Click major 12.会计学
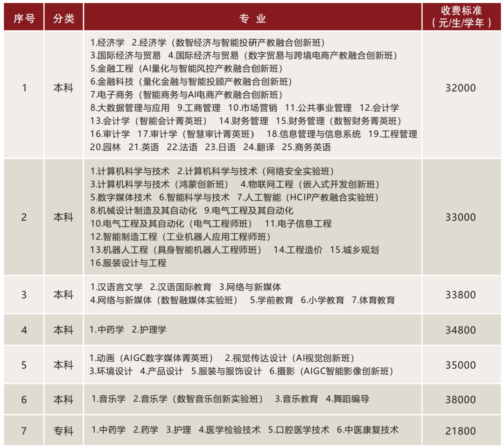 379,108
